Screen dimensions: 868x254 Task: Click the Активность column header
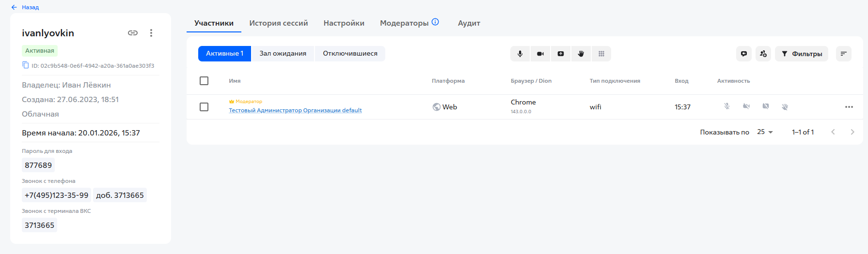coord(733,81)
